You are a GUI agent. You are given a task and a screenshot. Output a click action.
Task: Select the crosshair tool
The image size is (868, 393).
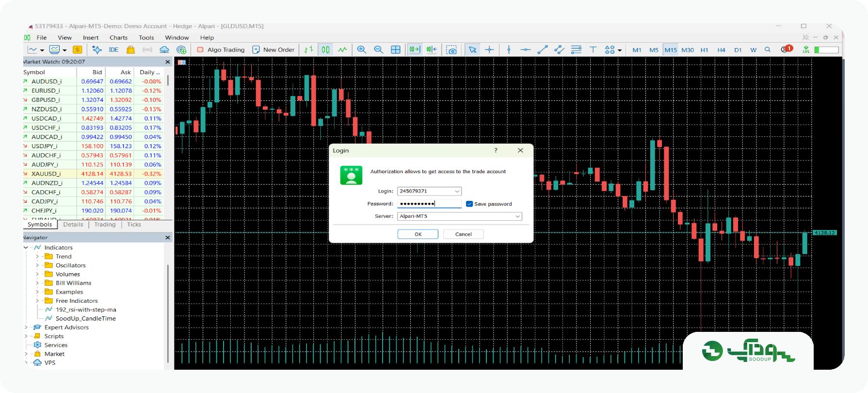click(x=489, y=49)
